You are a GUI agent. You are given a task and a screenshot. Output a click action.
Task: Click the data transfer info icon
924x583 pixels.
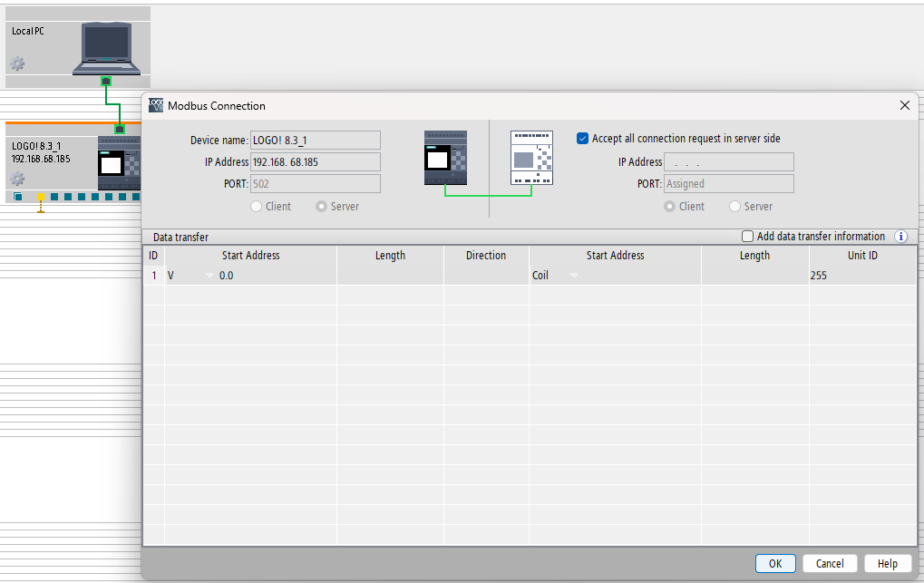click(x=900, y=237)
